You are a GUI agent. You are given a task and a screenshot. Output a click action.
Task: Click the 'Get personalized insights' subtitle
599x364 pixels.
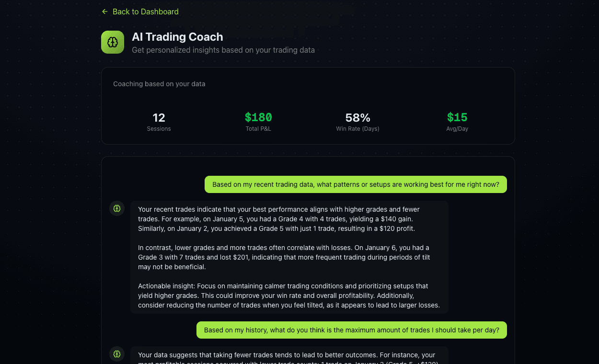[x=223, y=50]
